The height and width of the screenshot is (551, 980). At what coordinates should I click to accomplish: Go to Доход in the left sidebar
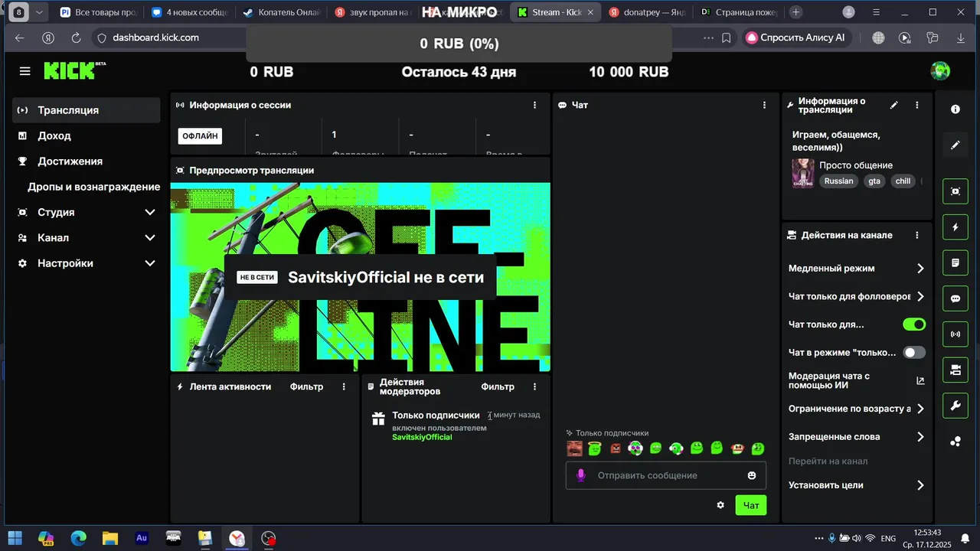pyautogui.click(x=87, y=135)
